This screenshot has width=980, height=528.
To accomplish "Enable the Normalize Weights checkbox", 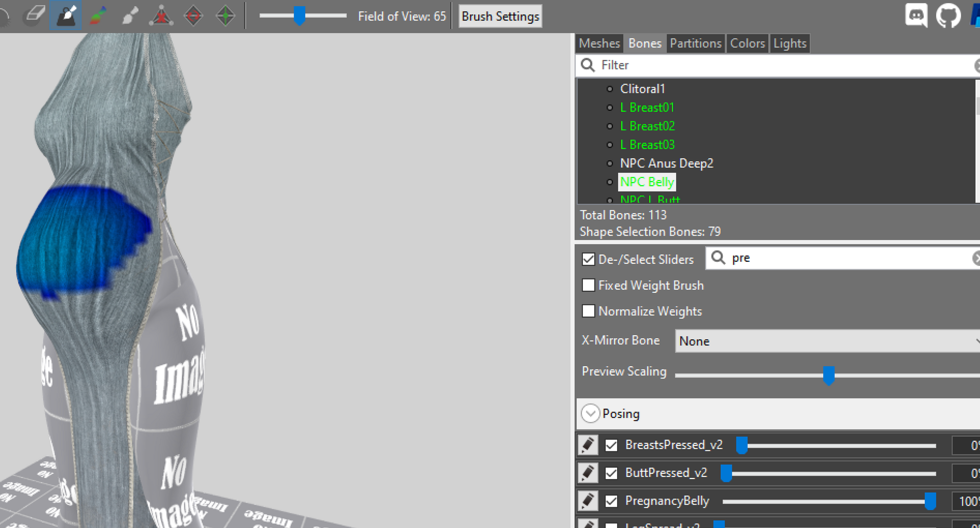I will click(x=589, y=311).
